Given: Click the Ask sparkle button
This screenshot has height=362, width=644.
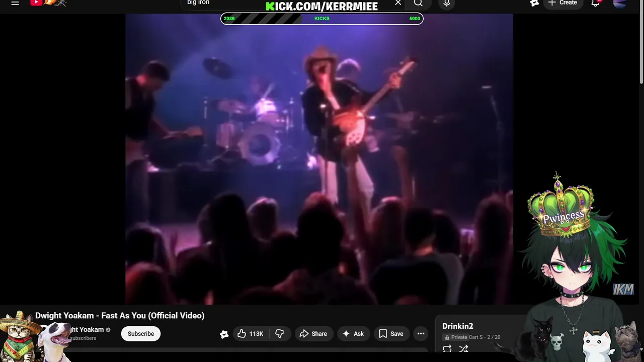Looking at the screenshot, I should [353, 334].
